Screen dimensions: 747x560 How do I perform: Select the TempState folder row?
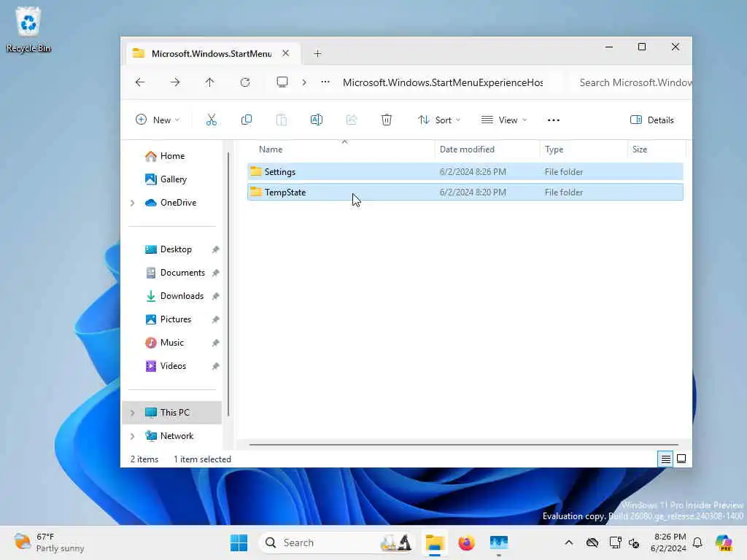coord(465,192)
